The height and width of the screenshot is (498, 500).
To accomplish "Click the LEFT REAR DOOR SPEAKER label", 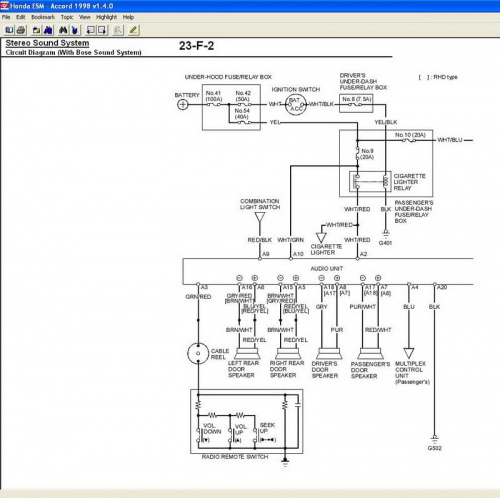I will [x=243, y=369].
